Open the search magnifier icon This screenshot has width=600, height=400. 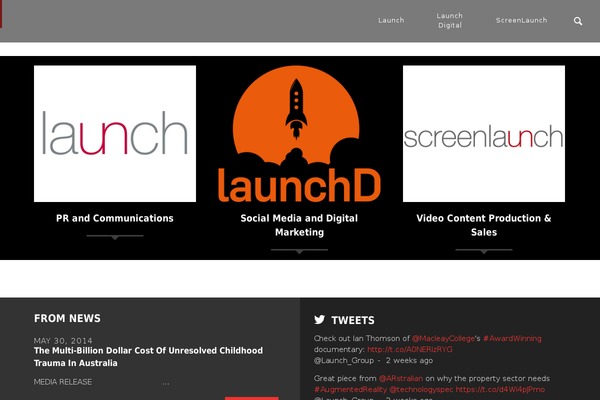[578, 21]
